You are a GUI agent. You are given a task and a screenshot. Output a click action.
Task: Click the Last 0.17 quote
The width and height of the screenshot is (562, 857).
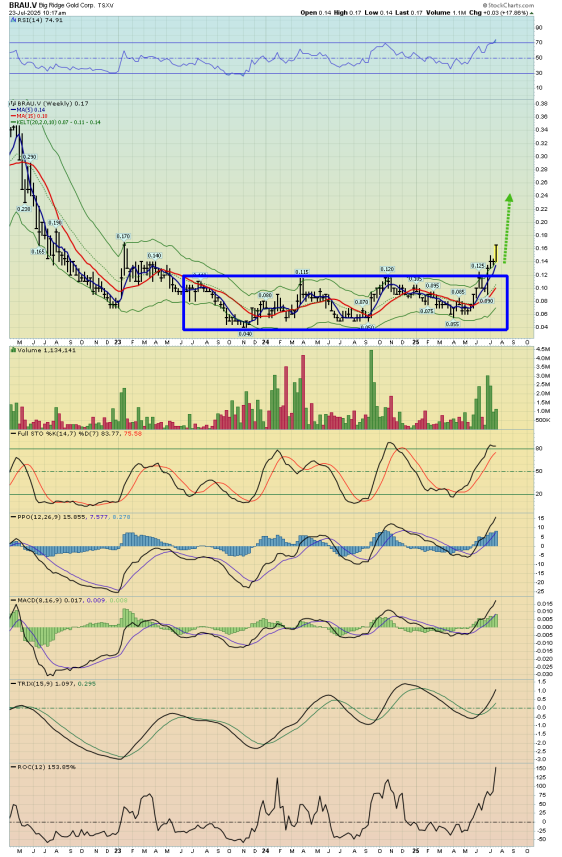coord(408,12)
